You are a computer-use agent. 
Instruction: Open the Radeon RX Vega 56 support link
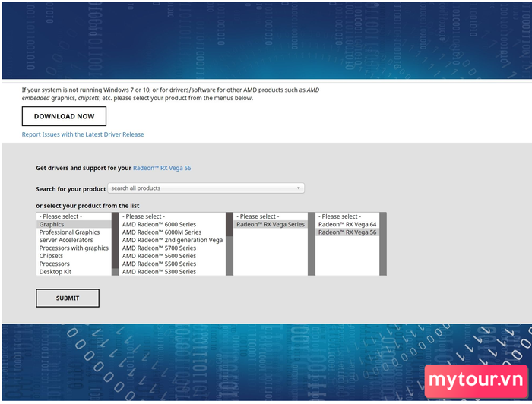162,168
